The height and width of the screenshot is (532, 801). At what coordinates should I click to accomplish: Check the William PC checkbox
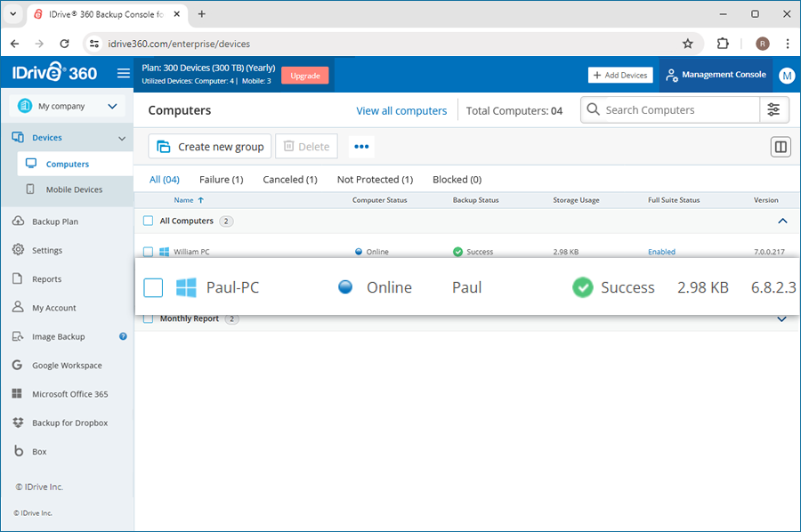pos(148,252)
